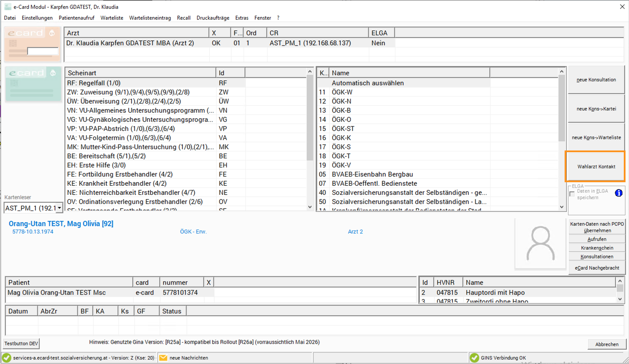Enable Daten in ELGA speichern checkbox
629x364 pixels.
[x=572, y=194]
